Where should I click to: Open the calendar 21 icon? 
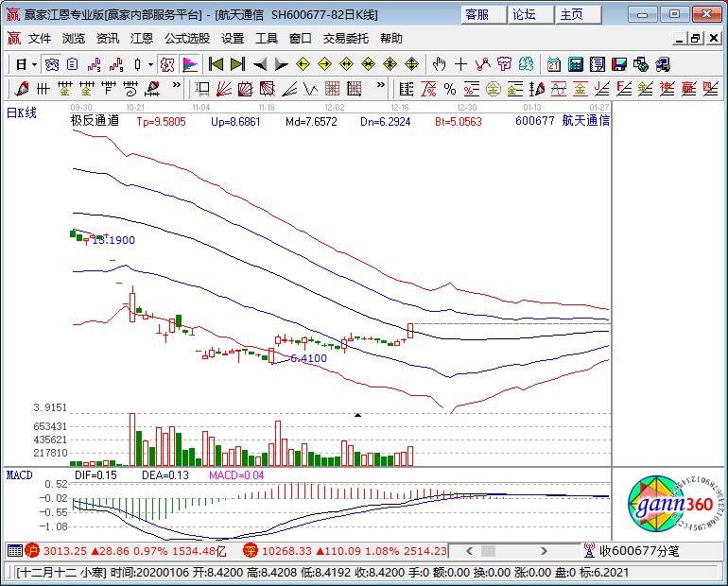553,64
